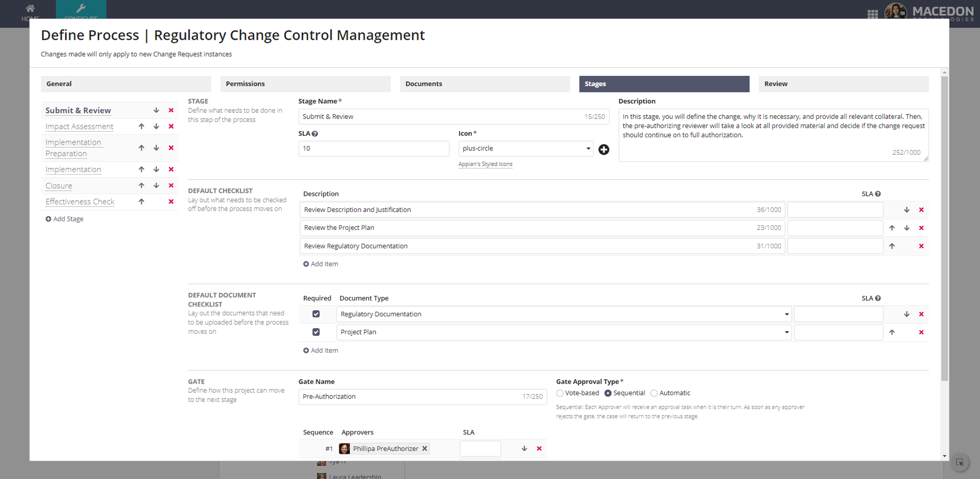980x479 pixels.
Task: Add item to Default Checklist
Action: (x=320, y=264)
